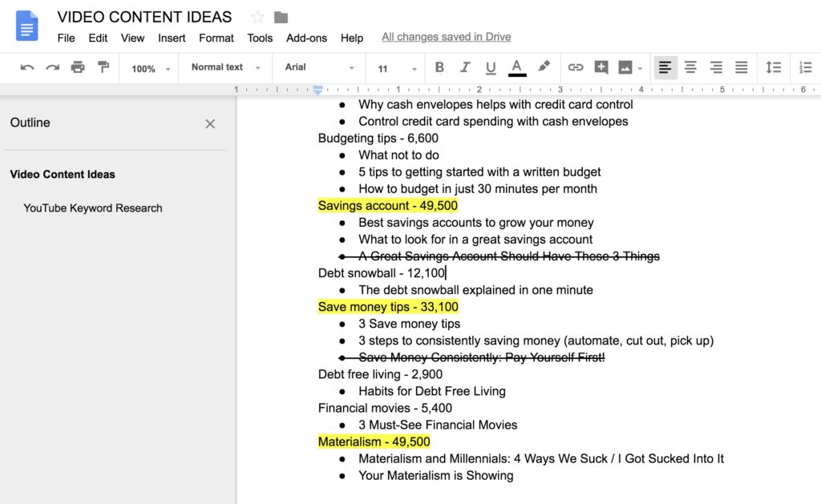The image size is (821, 504).
Task: Click bullet What to look for in savings account
Action: tap(475, 239)
